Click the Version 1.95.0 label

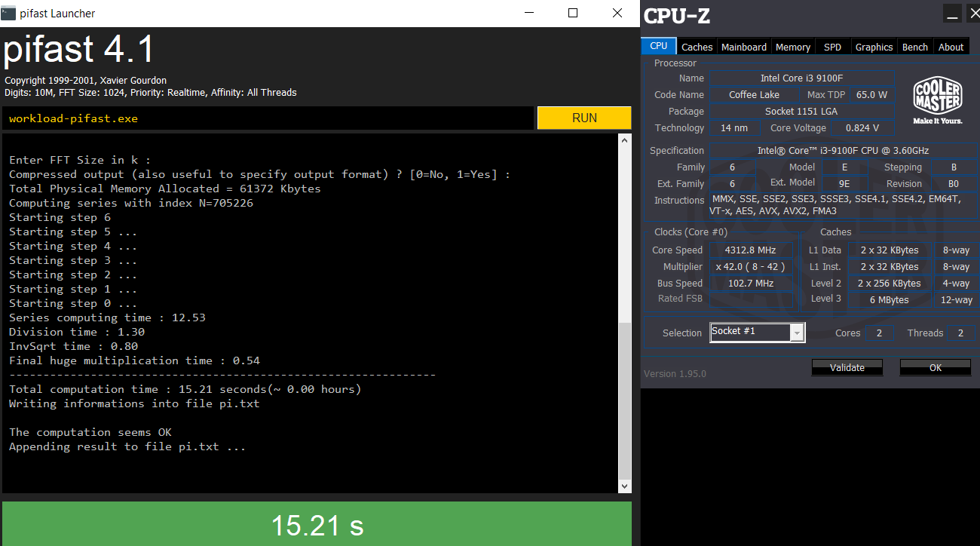[675, 373]
